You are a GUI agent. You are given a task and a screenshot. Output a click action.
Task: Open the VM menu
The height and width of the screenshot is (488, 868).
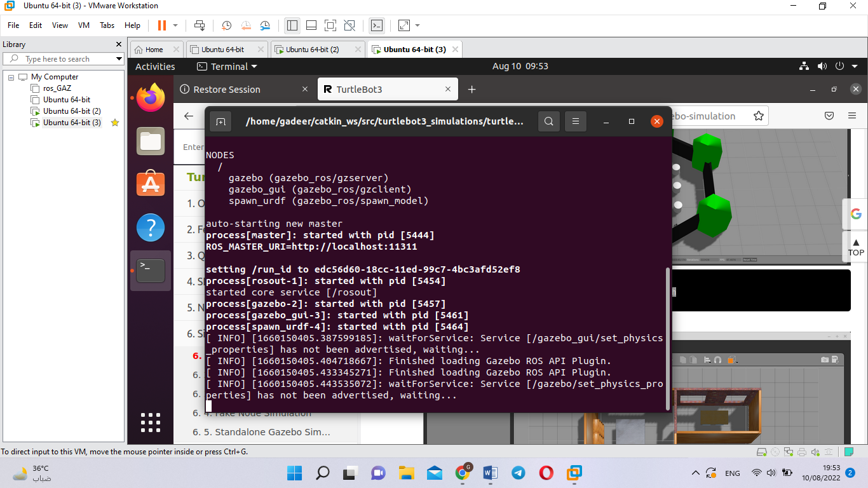click(83, 25)
